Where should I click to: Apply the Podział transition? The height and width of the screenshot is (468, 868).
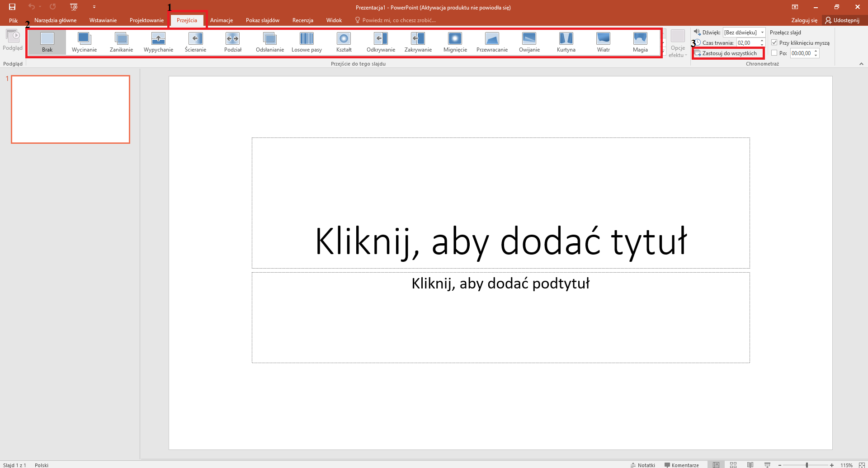(232, 43)
